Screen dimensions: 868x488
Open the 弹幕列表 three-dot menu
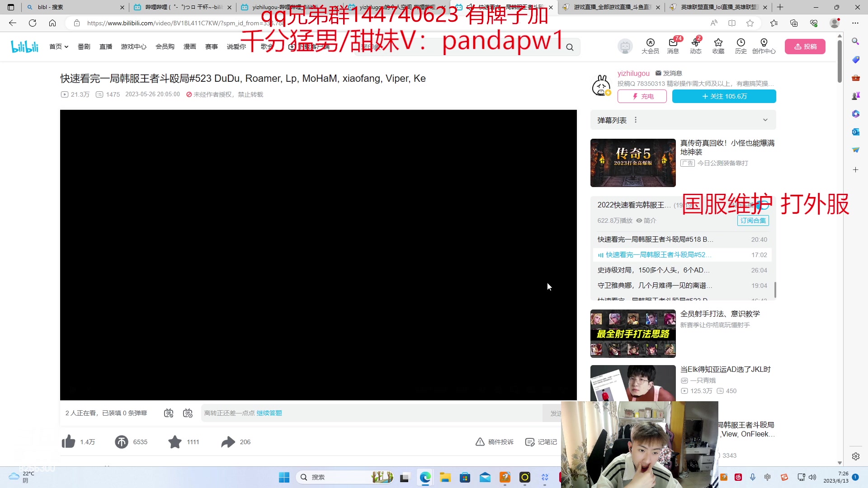click(636, 119)
